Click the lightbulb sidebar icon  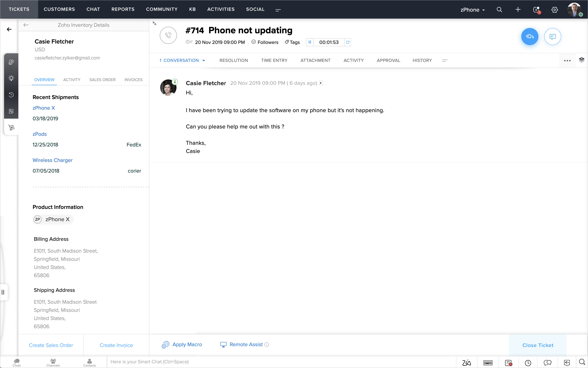click(x=11, y=78)
